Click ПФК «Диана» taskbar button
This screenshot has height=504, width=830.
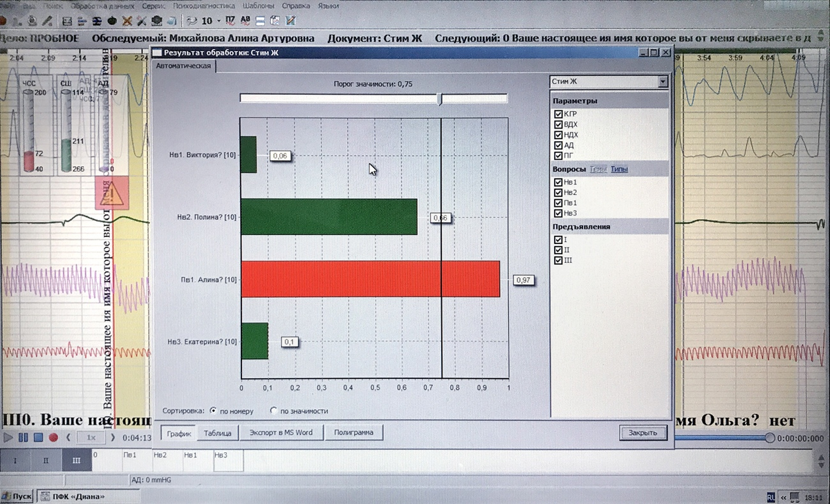point(89,496)
